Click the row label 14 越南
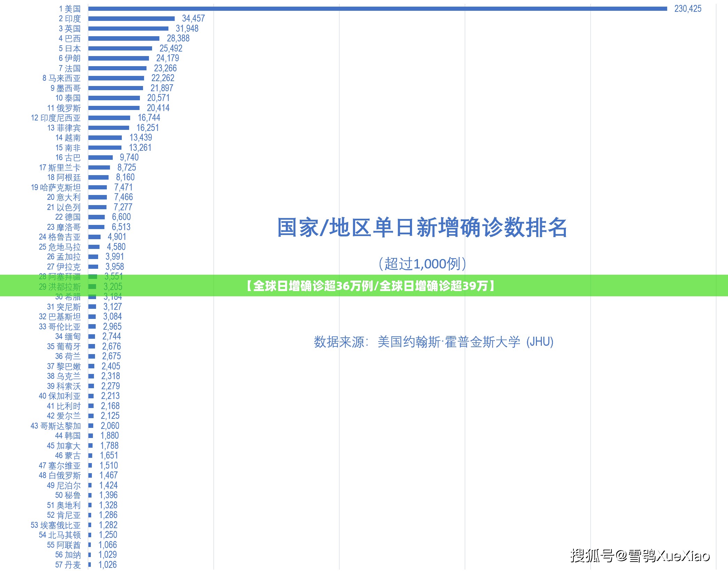 68,138
